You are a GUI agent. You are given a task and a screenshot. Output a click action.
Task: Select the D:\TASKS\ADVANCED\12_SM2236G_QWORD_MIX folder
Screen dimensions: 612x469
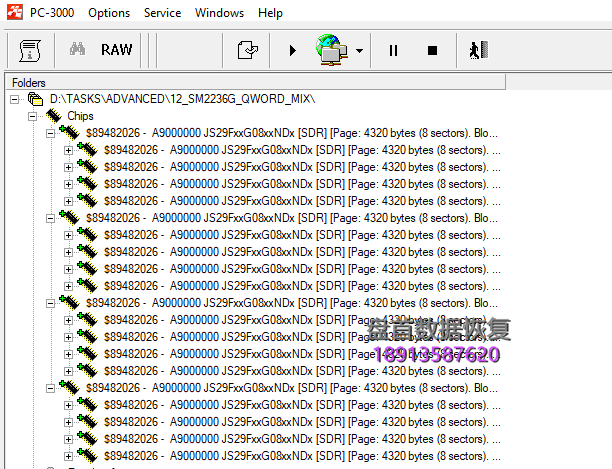pos(182,100)
